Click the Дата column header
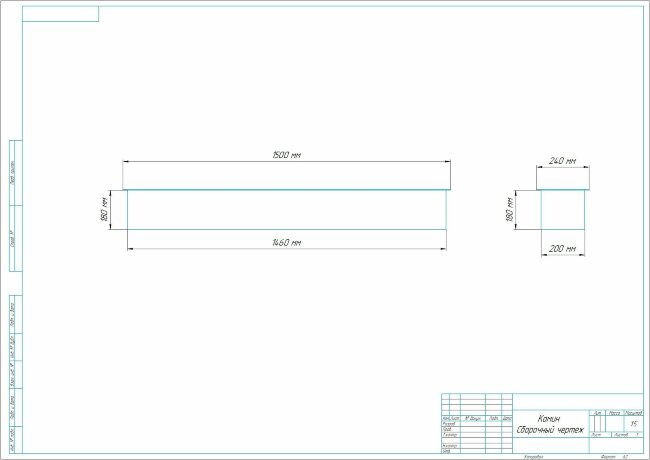The width and height of the screenshot is (650, 460). (507, 418)
